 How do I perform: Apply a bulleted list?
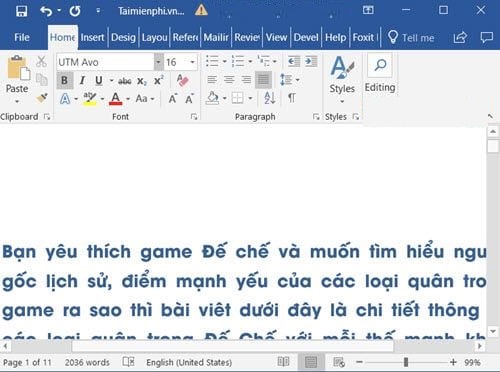[212, 61]
